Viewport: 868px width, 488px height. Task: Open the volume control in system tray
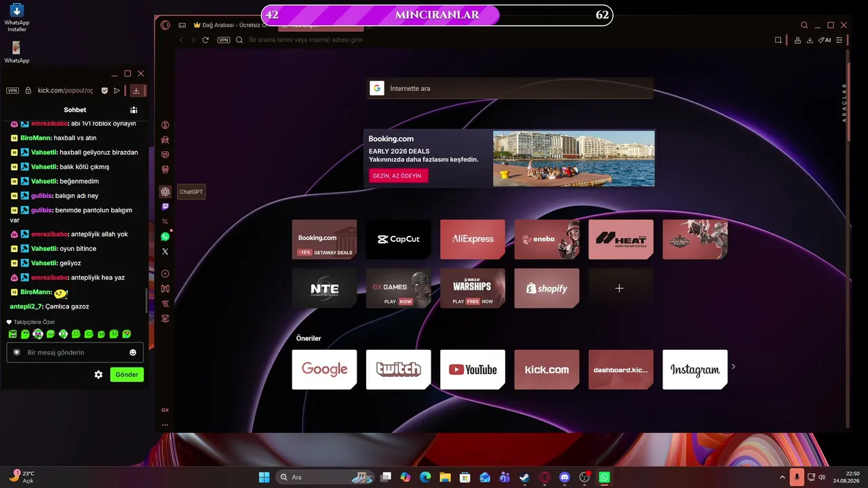pyautogui.click(x=822, y=477)
